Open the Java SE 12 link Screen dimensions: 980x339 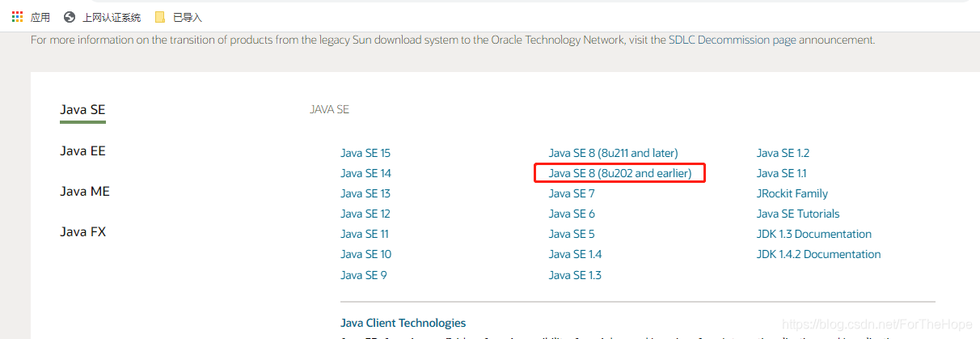pos(365,214)
